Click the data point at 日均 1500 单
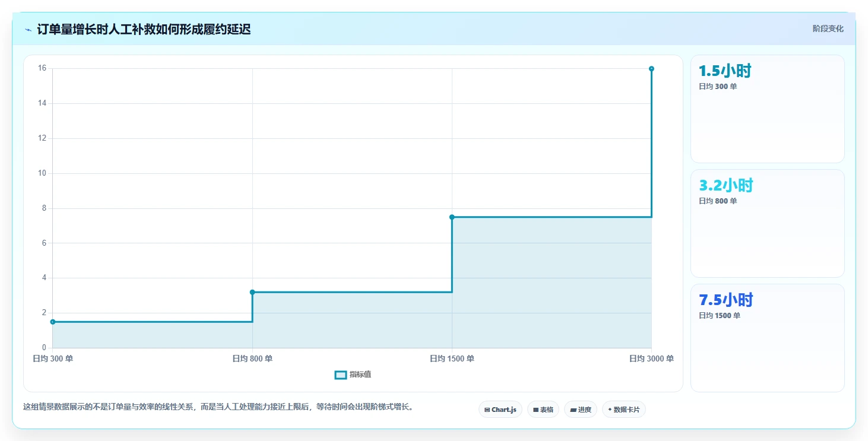Image resolution: width=868 pixels, height=441 pixels. click(x=452, y=217)
